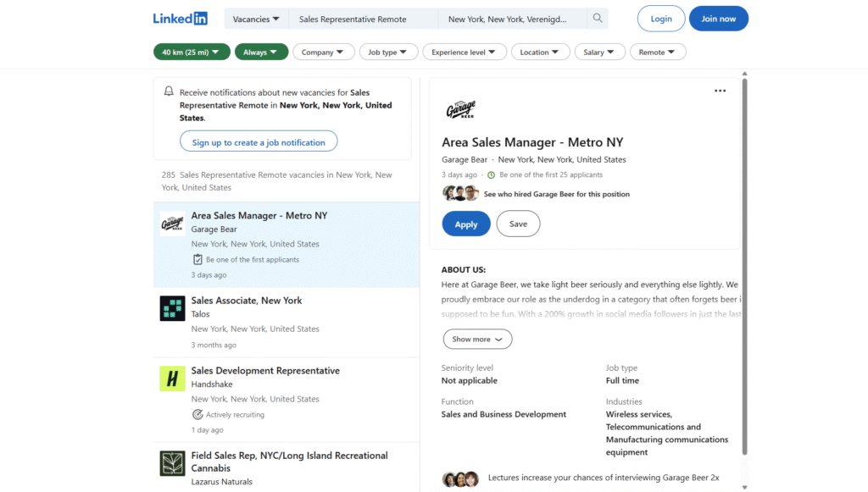Click the Handshake company name

(x=212, y=384)
